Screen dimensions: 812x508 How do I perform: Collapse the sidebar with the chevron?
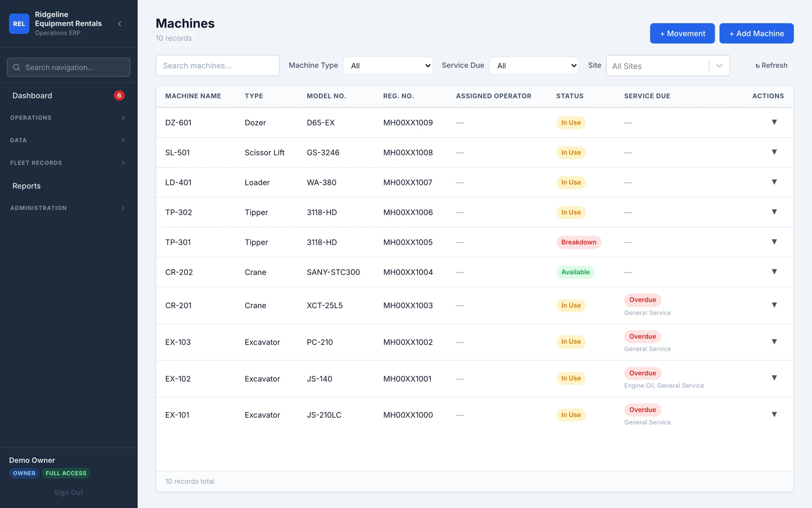pos(120,24)
